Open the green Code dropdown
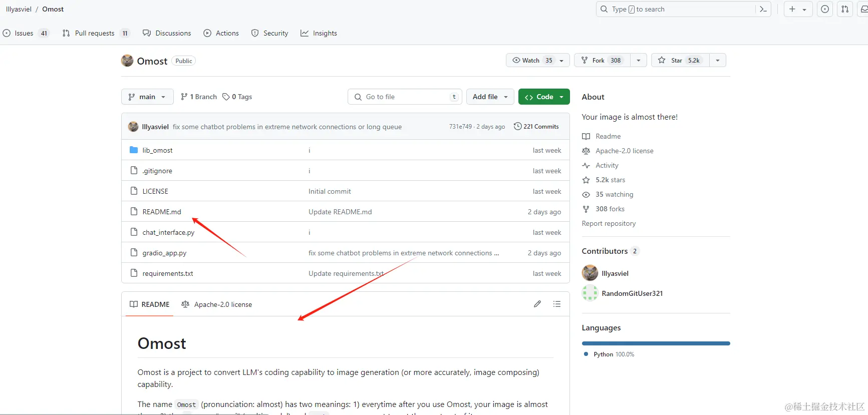The height and width of the screenshot is (415, 868). point(544,97)
